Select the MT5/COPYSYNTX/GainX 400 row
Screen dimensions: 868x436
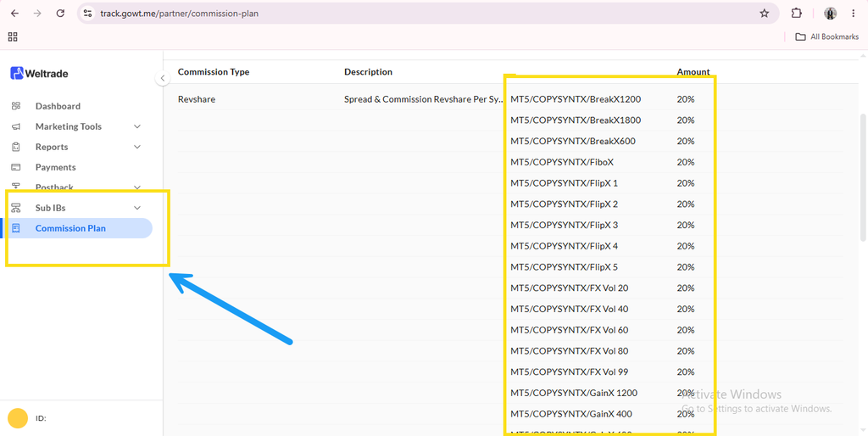pyautogui.click(x=571, y=414)
